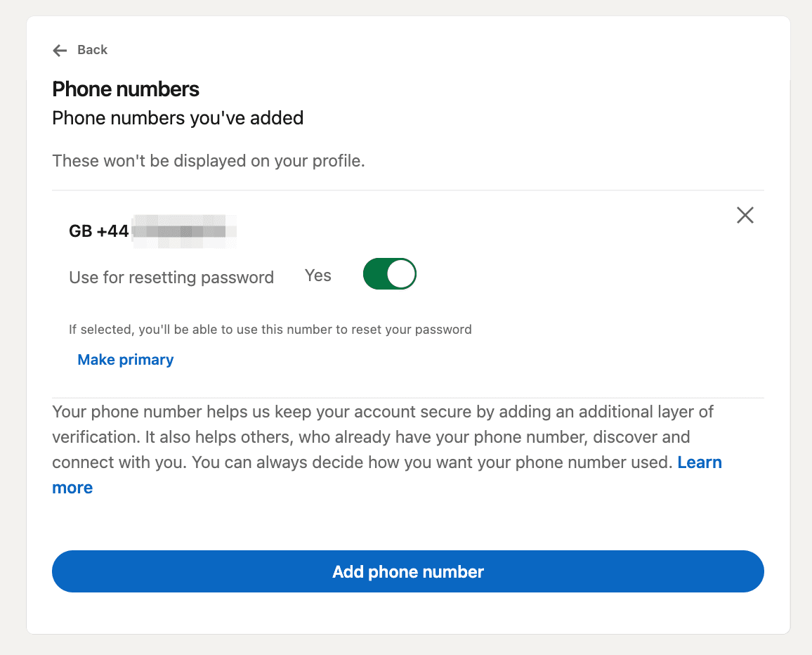Remove the GB +44 phone number
Viewport: 812px width, 655px height.
point(745,215)
